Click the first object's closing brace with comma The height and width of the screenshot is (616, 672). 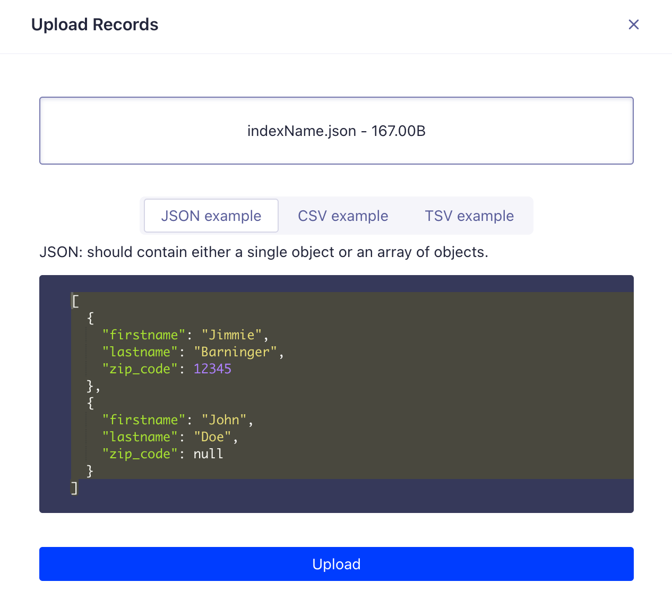tap(92, 386)
